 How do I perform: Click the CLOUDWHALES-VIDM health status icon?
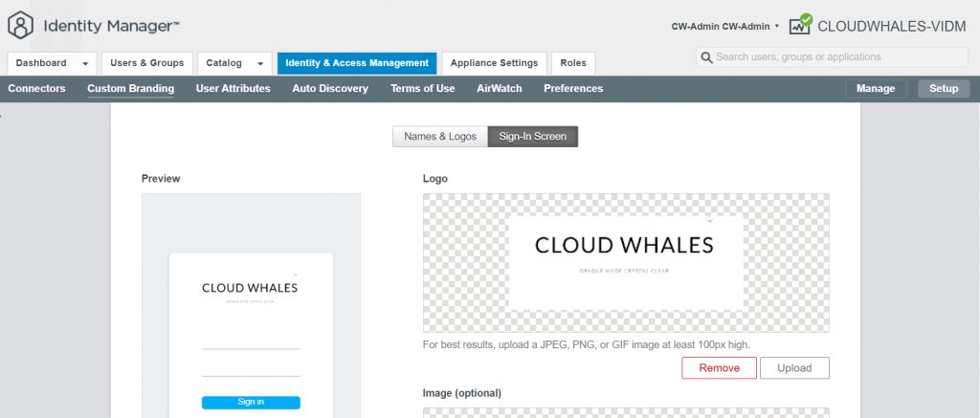pyautogui.click(x=801, y=25)
